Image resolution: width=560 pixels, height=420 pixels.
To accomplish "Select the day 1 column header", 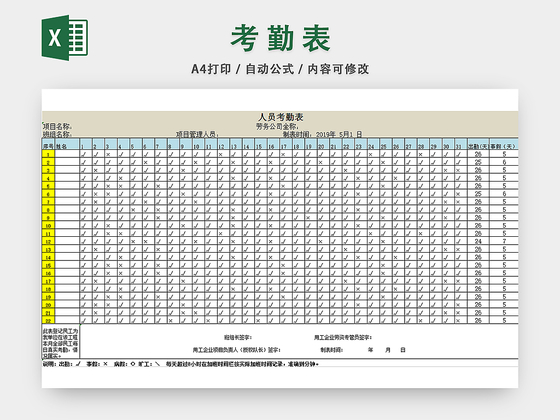I will (x=86, y=144).
